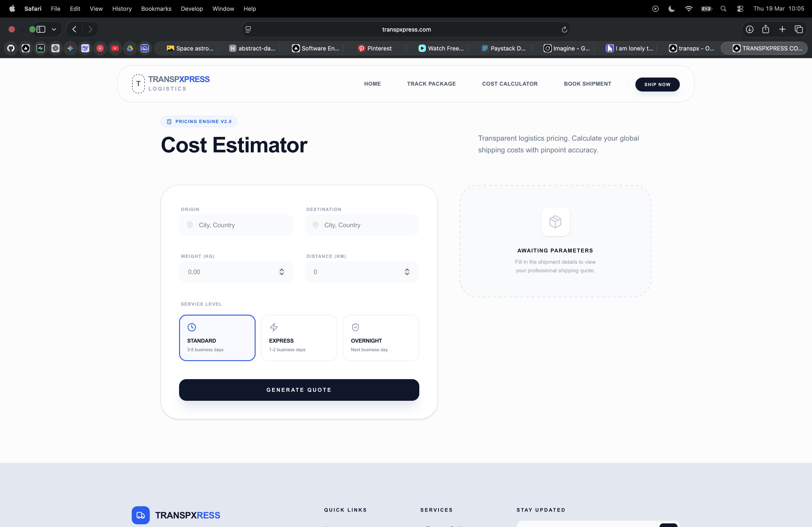Select the Overnight service level
Image resolution: width=812 pixels, height=527 pixels.
coord(381,338)
